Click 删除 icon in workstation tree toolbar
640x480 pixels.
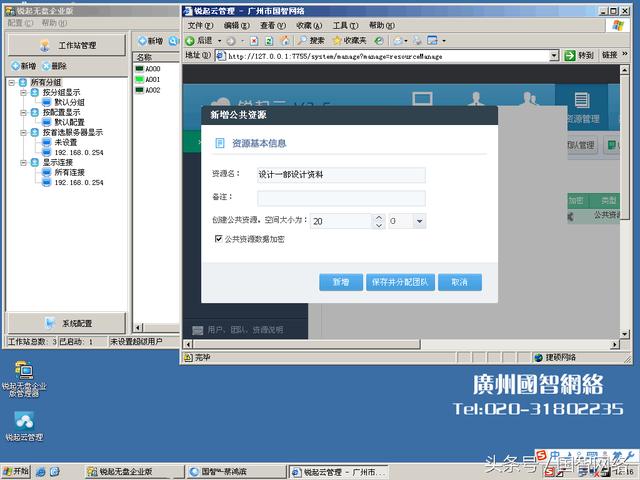[x=54, y=66]
